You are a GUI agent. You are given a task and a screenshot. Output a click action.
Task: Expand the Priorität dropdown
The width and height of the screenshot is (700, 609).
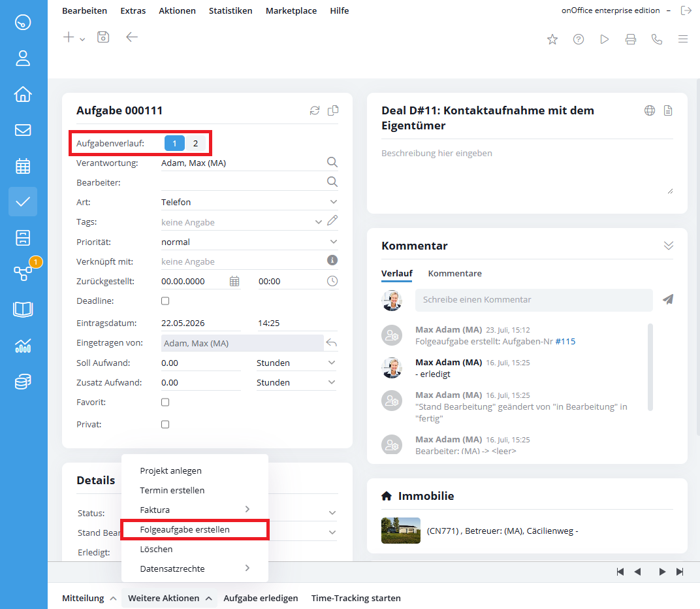click(x=249, y=242)
